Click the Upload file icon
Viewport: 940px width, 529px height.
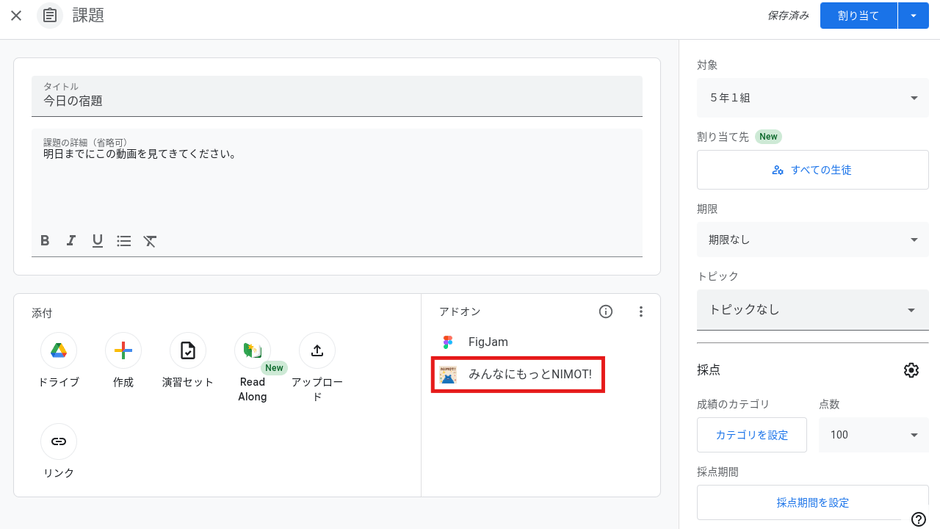(317, 351)
